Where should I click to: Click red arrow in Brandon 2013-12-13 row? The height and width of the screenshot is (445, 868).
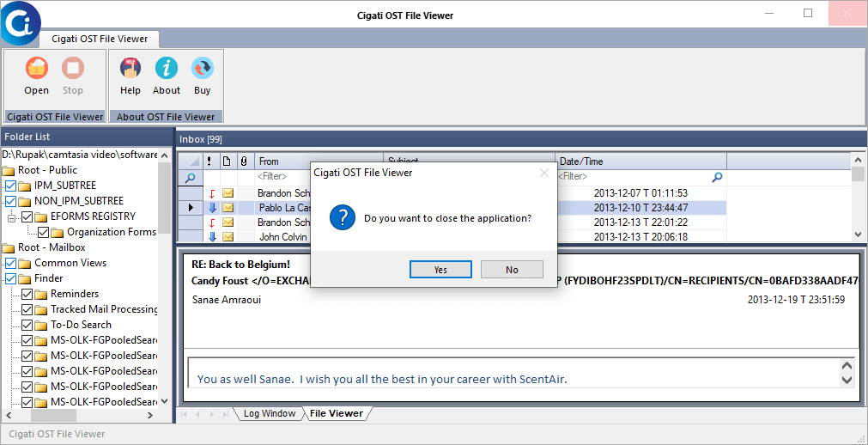[x=212, y=222]
